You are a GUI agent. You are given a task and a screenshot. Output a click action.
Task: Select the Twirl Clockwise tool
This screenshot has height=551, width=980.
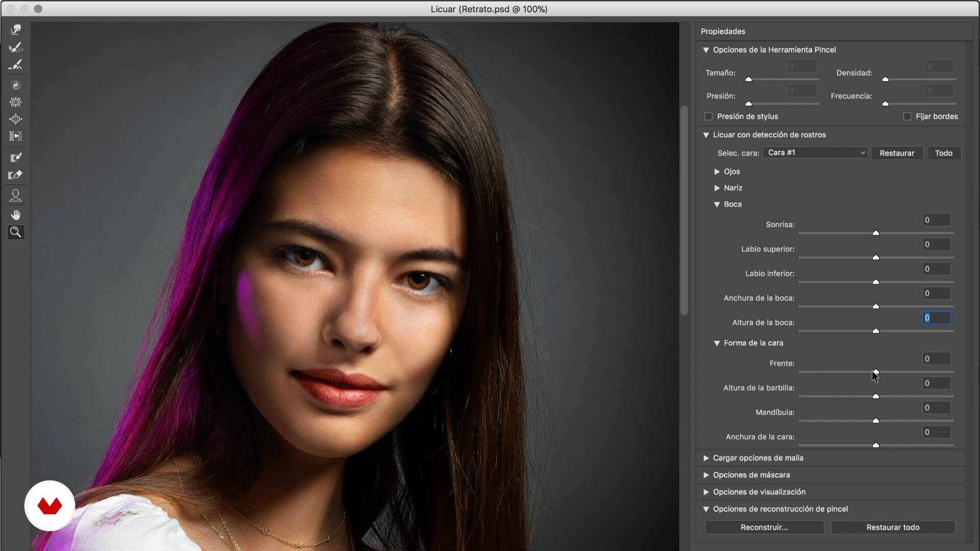(16, 85)
